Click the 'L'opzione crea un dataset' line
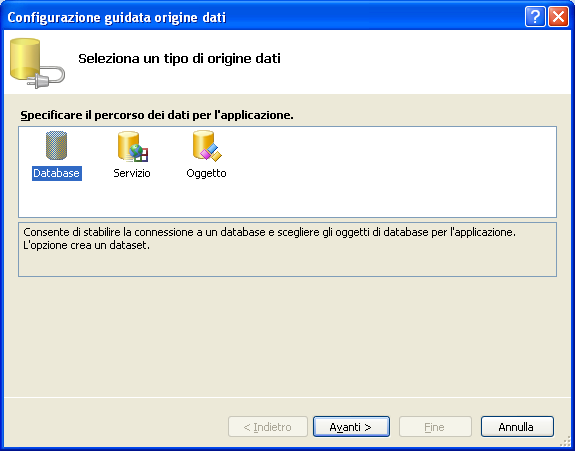The height and width of the screenshot is (451, 575). coord(87,245)
